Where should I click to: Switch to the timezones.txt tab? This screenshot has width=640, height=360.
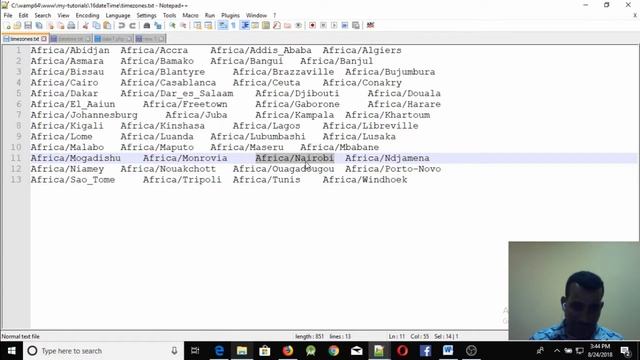pos(24,39)
